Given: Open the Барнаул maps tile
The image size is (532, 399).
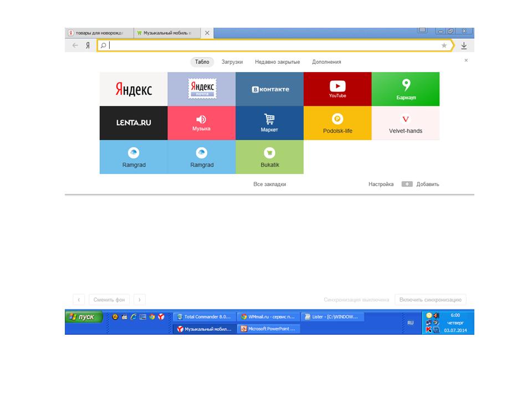Looking at the screenshot, I should (406, 89).
